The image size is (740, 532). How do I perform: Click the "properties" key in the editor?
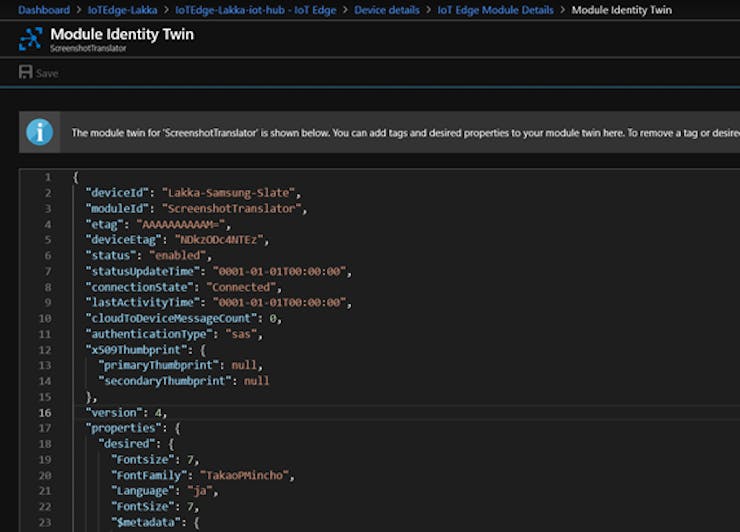(124, 428)
